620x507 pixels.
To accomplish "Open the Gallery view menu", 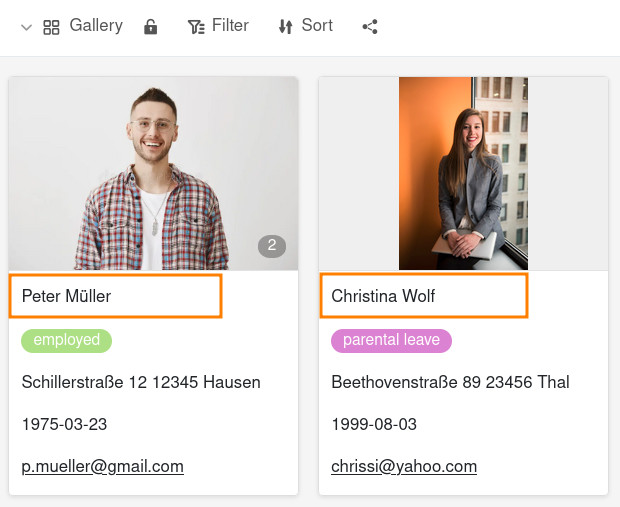I will point(95,26).
